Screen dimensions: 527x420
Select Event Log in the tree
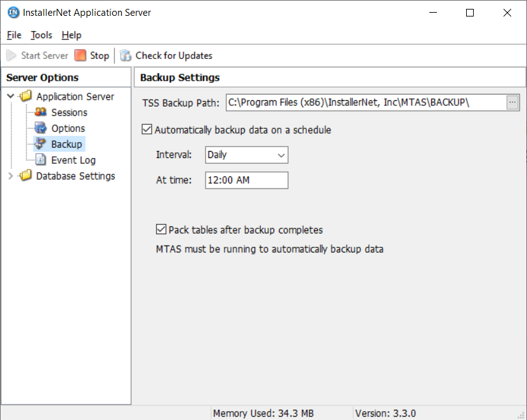(74, 160)
